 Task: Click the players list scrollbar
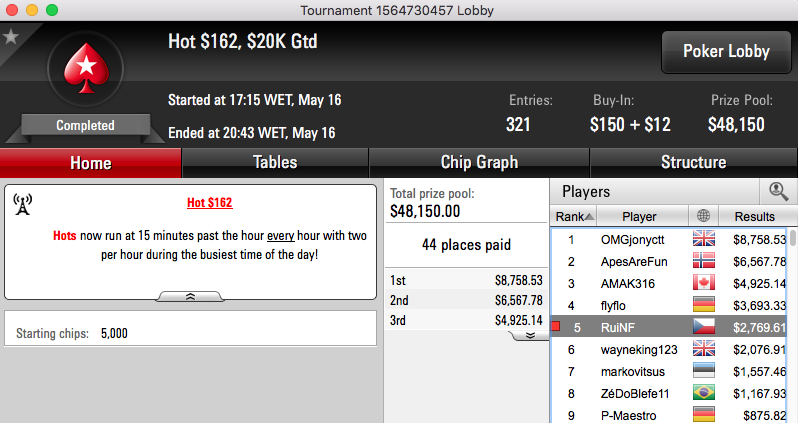(x=792, y=326)
